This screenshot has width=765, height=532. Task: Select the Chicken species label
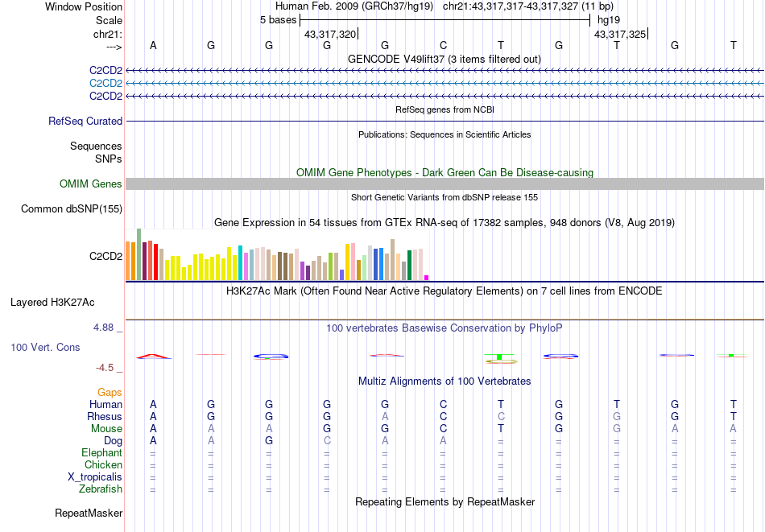103,464
